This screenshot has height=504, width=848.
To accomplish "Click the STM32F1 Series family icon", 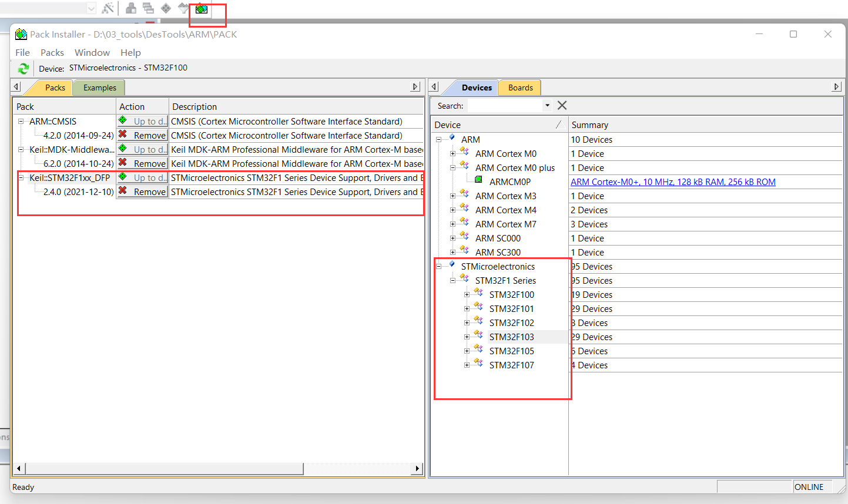I will [x=464, y=278].
